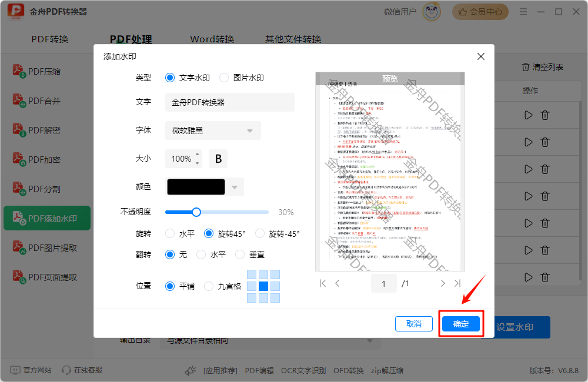
Task: Select top-left cell of nine-grid
Action: pyautogui.click(x=252, y=274)
